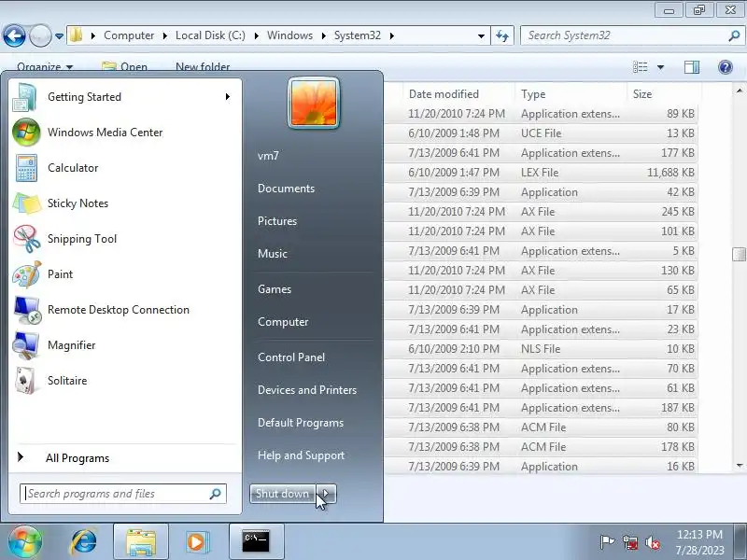Image resolution: width=747 pixels, height=560 pixels.
Task: Click the Explorer back arrow button
Action: [14, 35]
